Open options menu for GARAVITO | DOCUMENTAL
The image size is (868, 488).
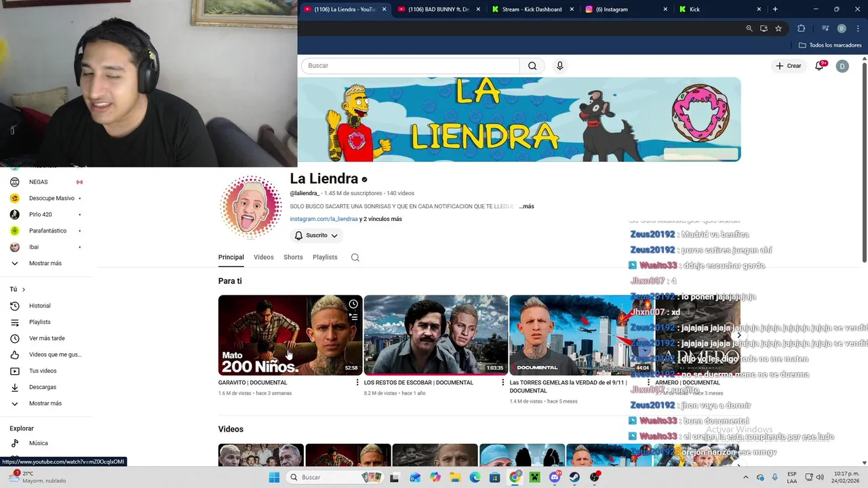357,383
